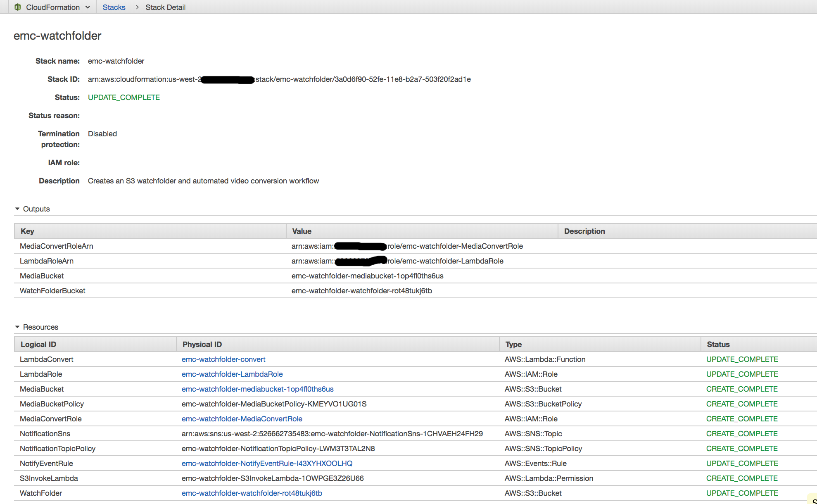Select the MediaBucket output key

coord(42,276)
